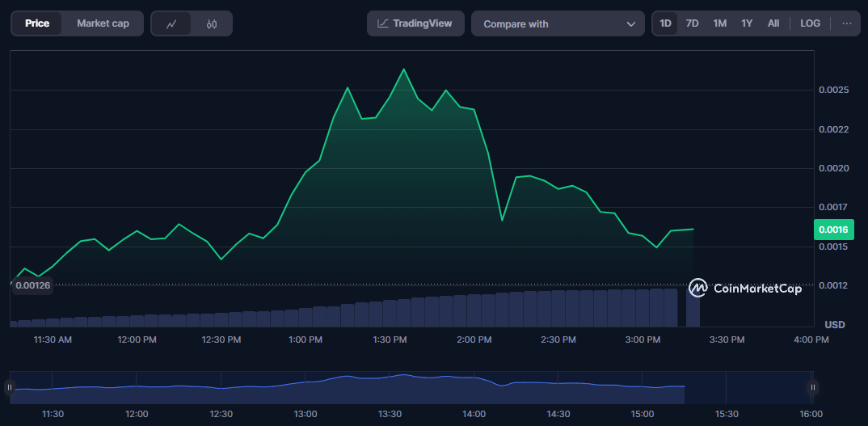
Task: Switch to candlestick chart icon
Action: click(212, 24)
